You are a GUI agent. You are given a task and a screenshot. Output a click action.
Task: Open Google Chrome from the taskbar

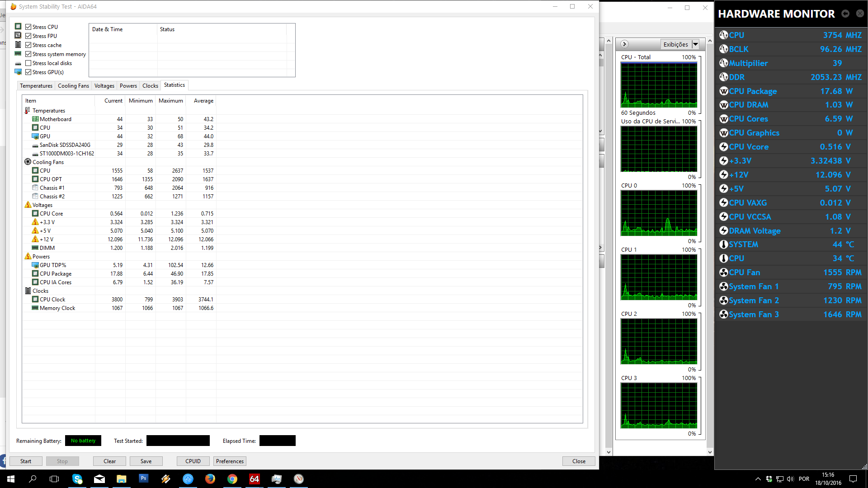coord(232,479)
